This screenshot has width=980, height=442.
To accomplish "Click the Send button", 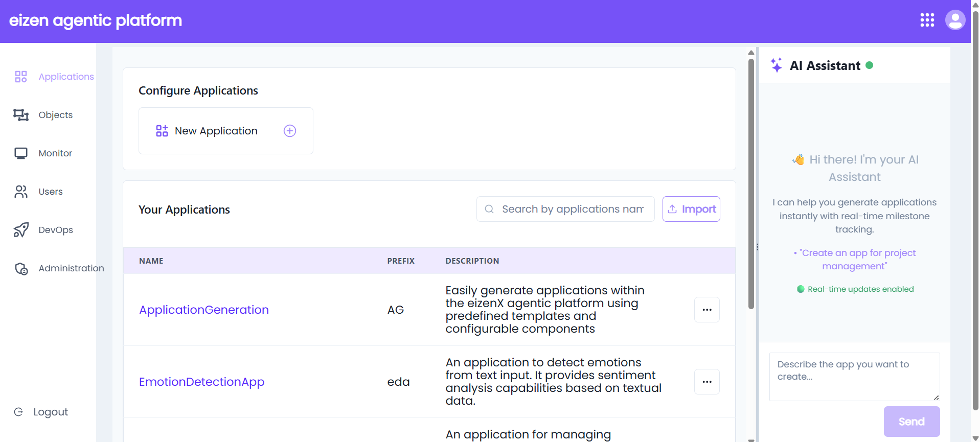I will pyautogui.click(x=912, y=422).
